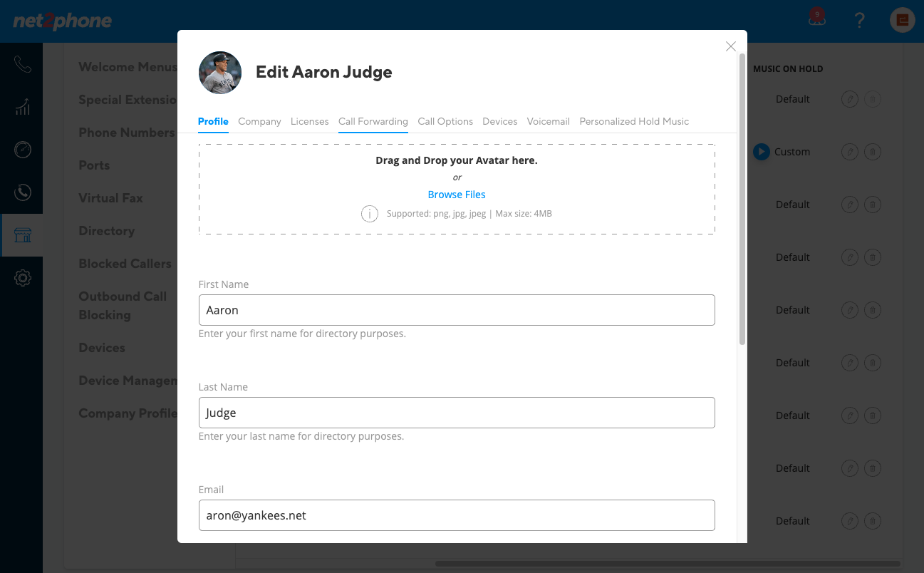Click the dialog's vertical scrollbar
Screen dimensions: 924x573
tap(742, 200)
